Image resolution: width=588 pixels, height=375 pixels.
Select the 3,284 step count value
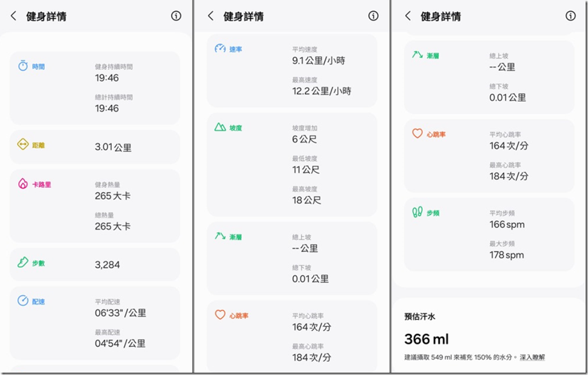(x=107, y=265)
